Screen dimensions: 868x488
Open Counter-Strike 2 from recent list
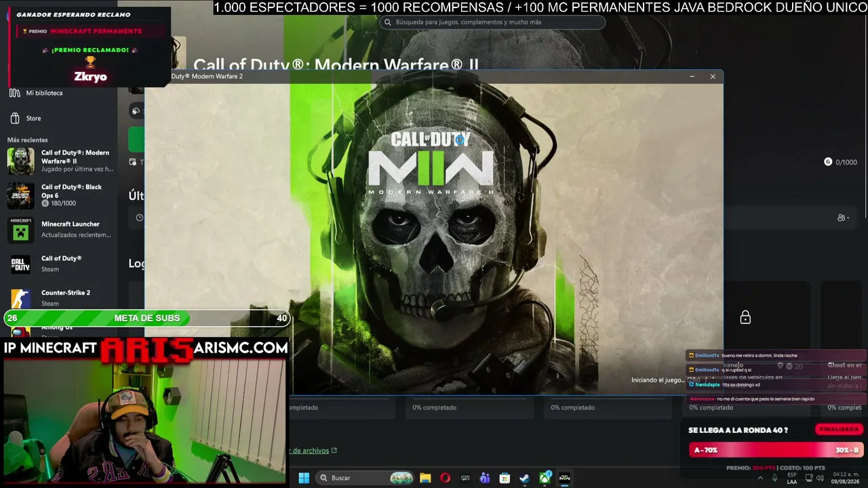[66, 298]
